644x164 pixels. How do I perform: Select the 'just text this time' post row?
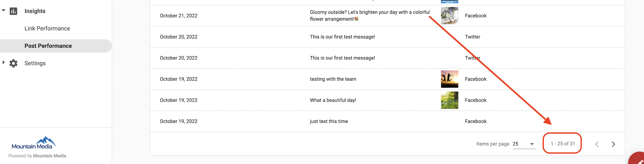pyautogui.click(x=387, y=121)
